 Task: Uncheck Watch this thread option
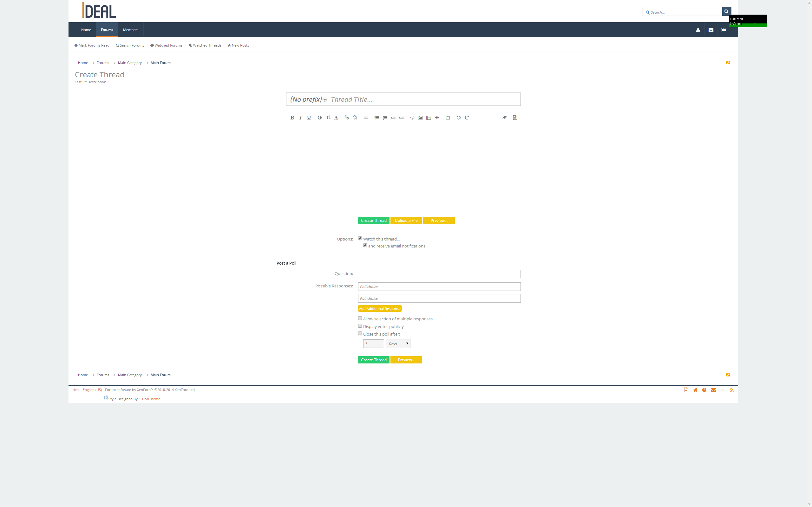360,238
